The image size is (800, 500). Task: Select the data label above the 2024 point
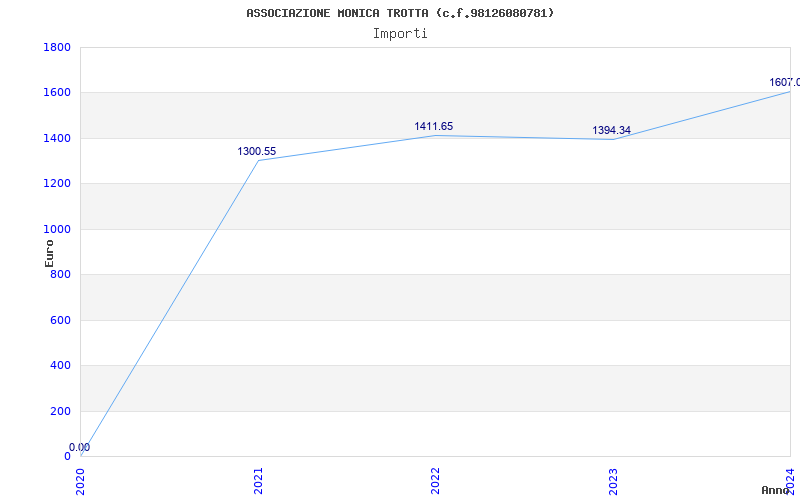coord(784,82)
